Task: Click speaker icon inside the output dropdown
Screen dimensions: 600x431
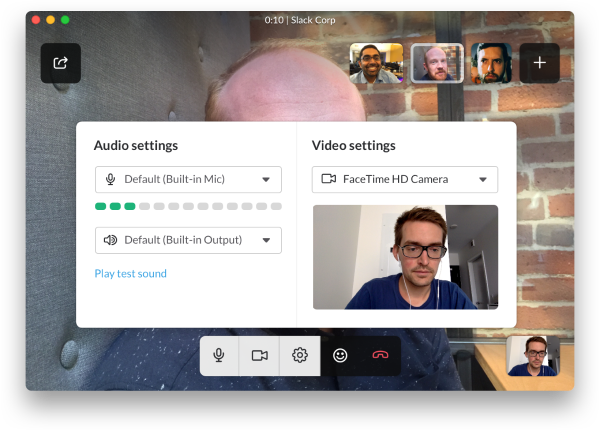Action: 110,240
